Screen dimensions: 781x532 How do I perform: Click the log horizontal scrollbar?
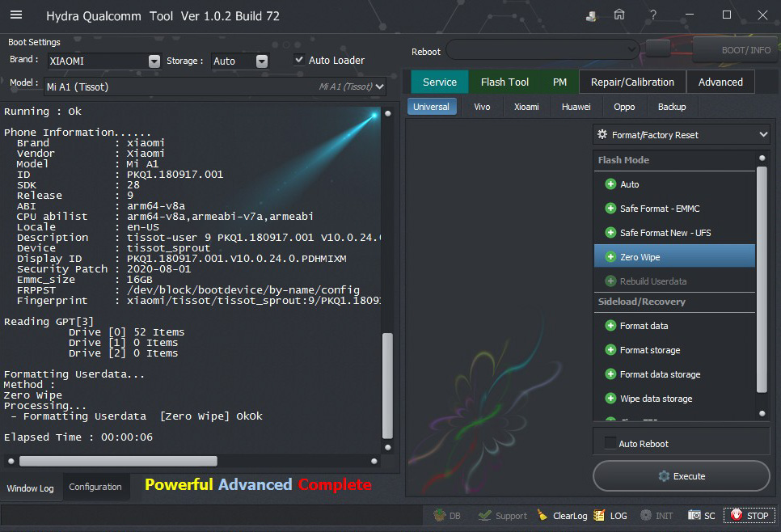coord(118,461)
